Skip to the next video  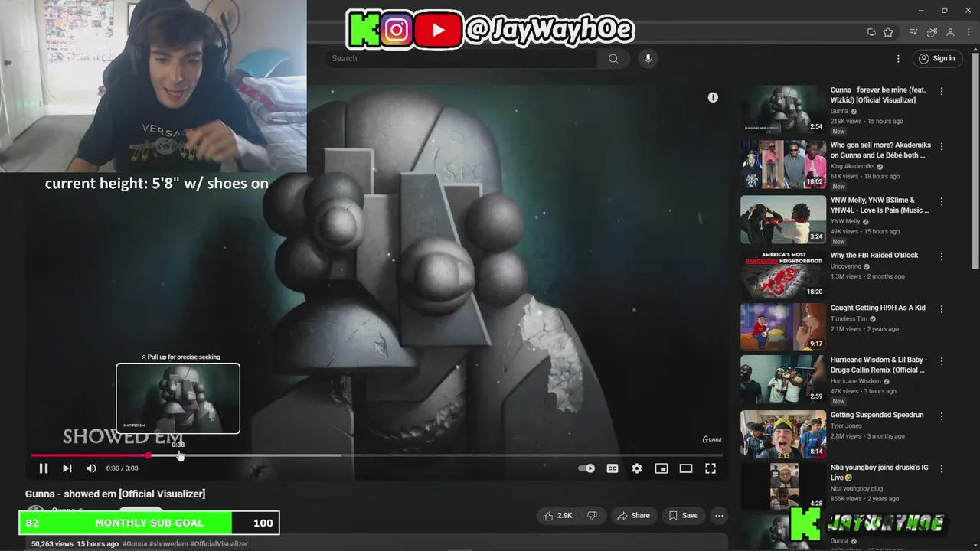[x=67, y=468]
